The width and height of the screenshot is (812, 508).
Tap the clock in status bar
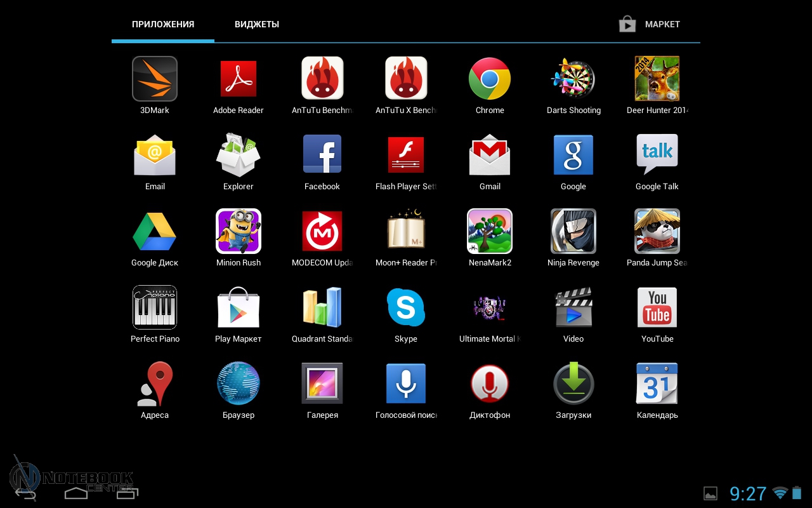coord(748,493)
